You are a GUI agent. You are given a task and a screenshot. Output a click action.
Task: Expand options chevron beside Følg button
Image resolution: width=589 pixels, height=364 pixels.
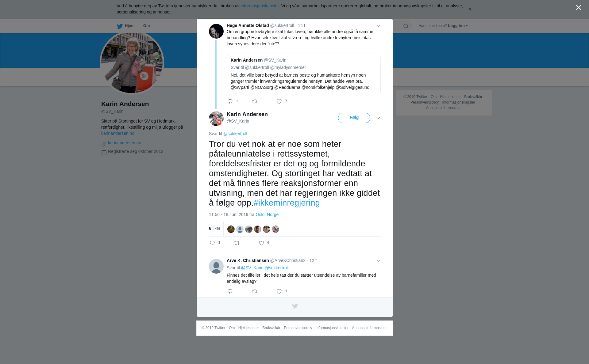pyautogui.click(x=378, y=118)
